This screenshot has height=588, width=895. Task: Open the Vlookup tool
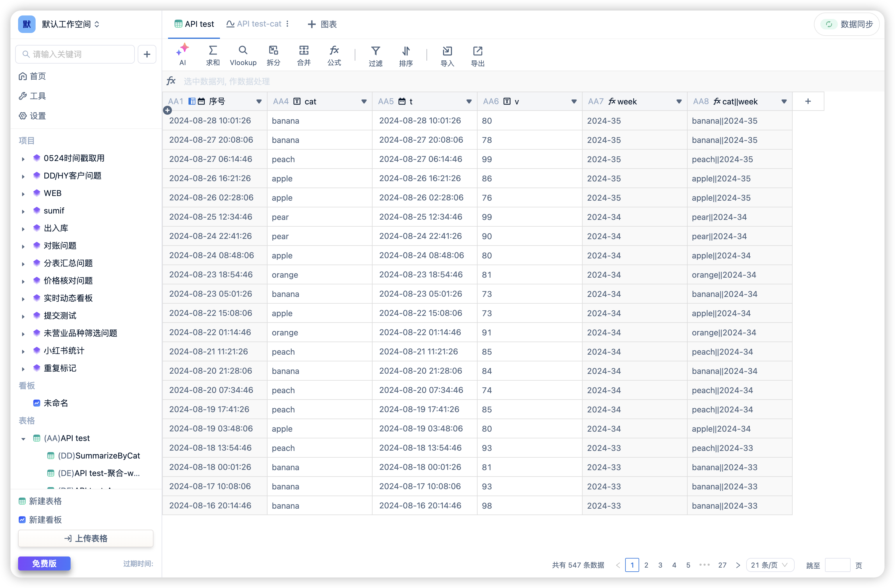coord(243,55)
